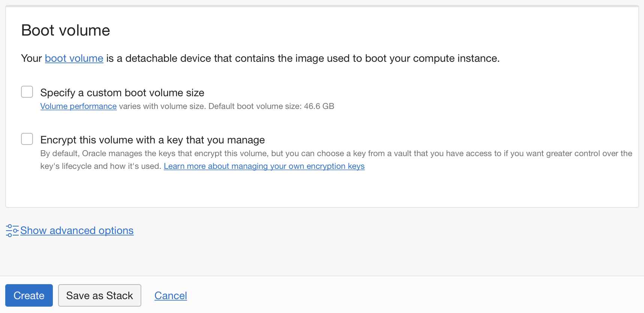
Task: Follow the Volume performance link
Action: point(78,106)
